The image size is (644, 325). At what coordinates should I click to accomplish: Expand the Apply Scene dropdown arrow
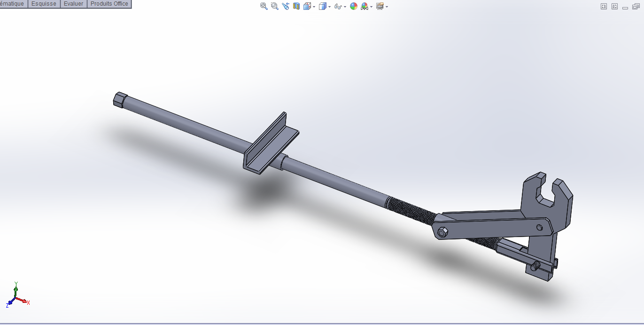tap(371, 7)
